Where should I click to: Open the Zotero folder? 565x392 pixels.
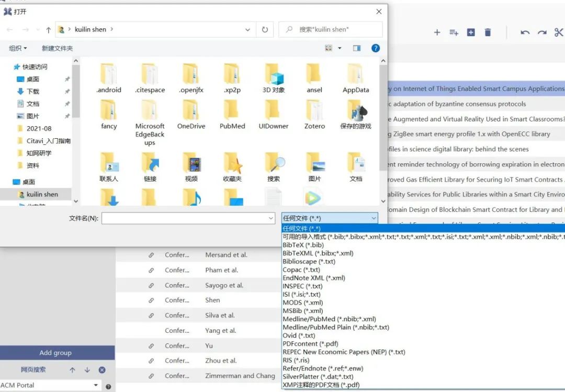(x=314, y=115)
